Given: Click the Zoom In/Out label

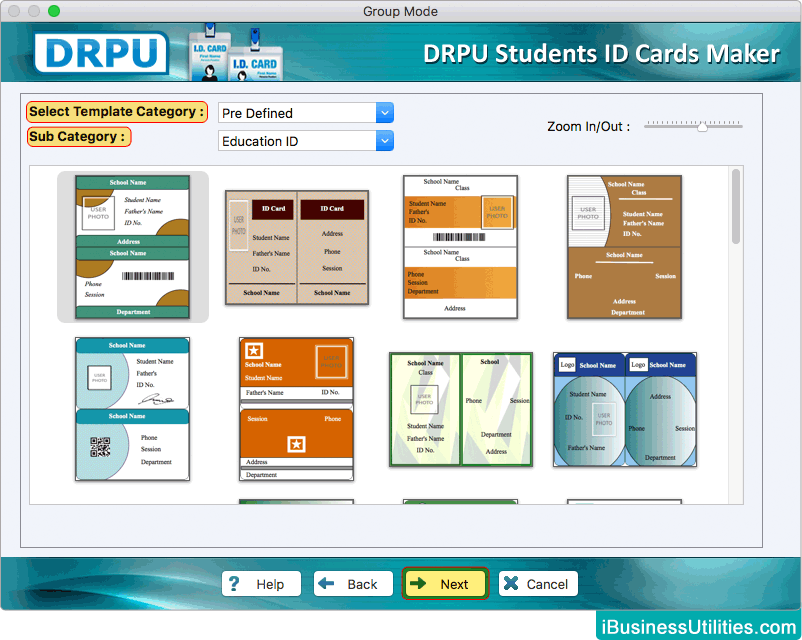Looking at the screenshot, I should [588, 126].
